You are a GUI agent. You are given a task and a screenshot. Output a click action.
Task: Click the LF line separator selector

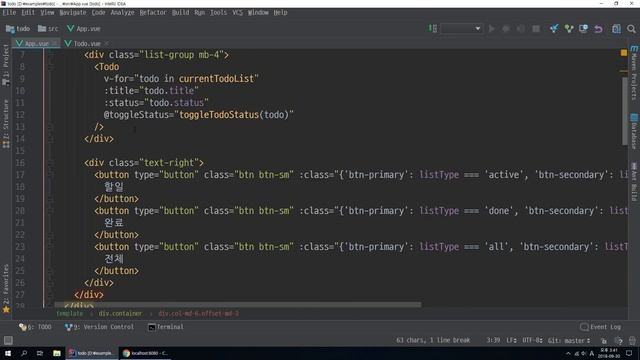click(511, 340)
